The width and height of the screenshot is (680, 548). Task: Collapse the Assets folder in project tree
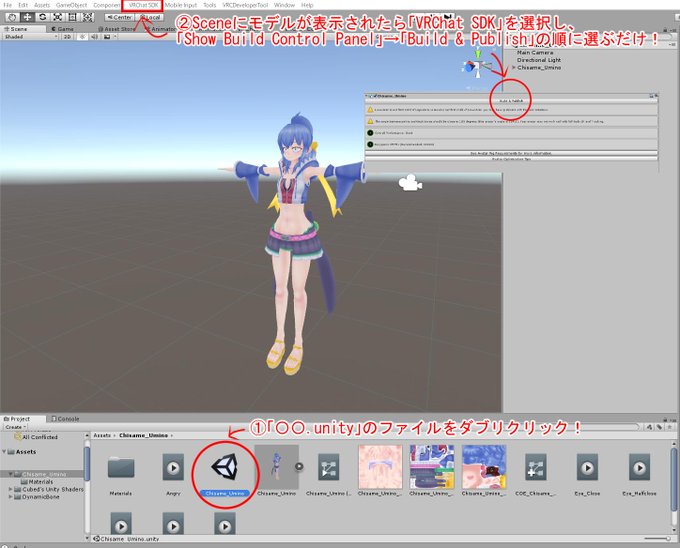coord(4,452)
